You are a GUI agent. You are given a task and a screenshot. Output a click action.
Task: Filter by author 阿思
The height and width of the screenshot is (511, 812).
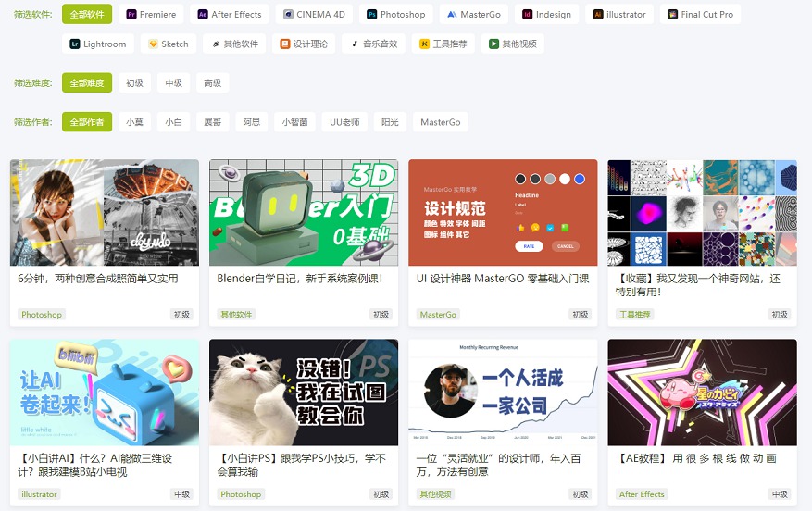pyautogui.click(x=252, y=122)
